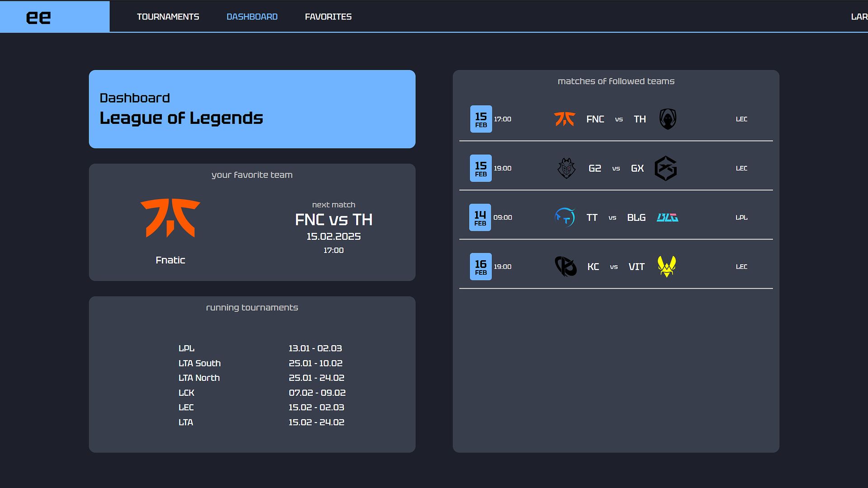Select the Dashboard tab
This screenshot has width=868, height=488.
tap(252, 17)
